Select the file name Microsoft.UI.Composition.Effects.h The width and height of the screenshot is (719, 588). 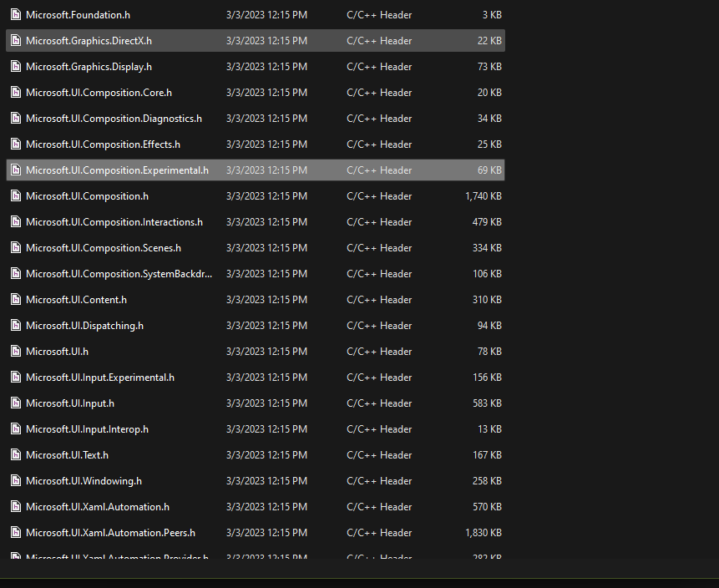(x=104, y=144)
